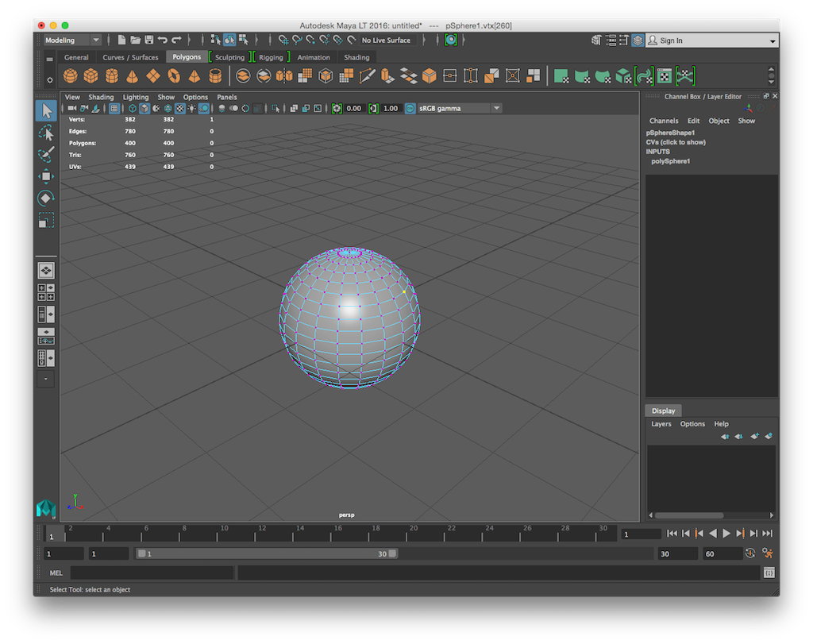Click polySphere1 in the INPUTS list
Screen dimensions: 813x644
pos(671,161)
